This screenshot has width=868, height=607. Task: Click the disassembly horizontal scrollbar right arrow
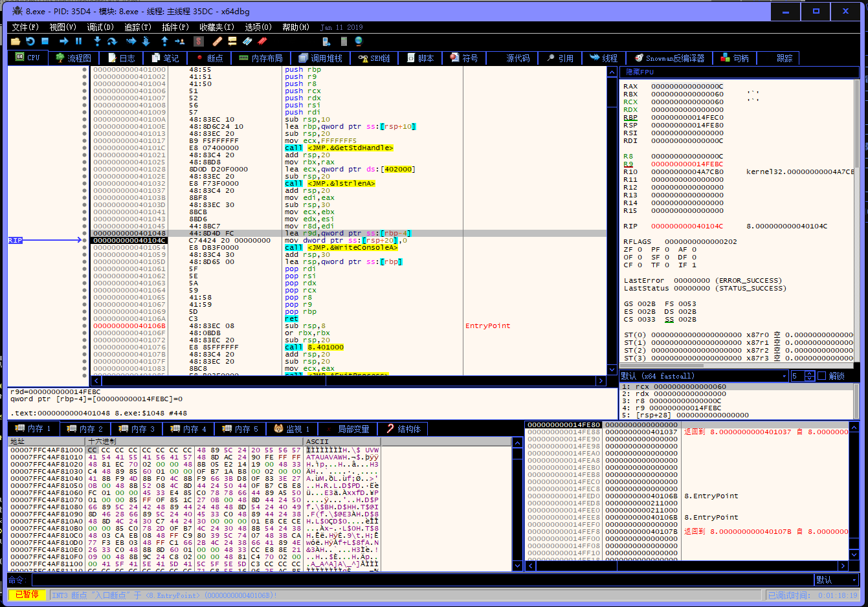pos(601,381)
